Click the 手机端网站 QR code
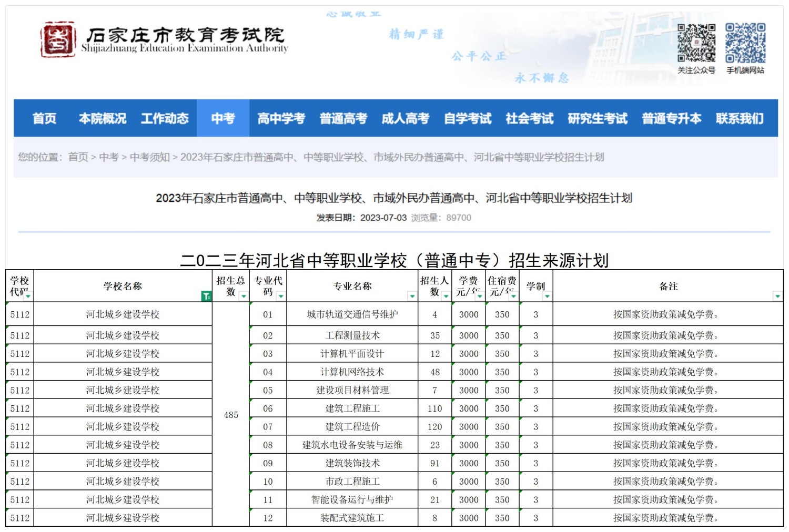The width and height of the screenshot is (789, 532). 745,43
